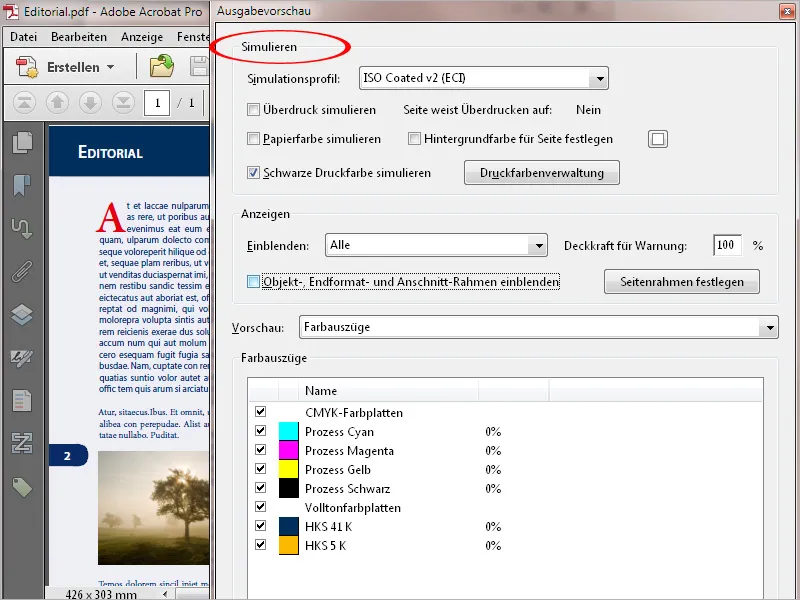Open page thumbnails panel icon
This screenshot has width=800, height=600.
[22, 142]
